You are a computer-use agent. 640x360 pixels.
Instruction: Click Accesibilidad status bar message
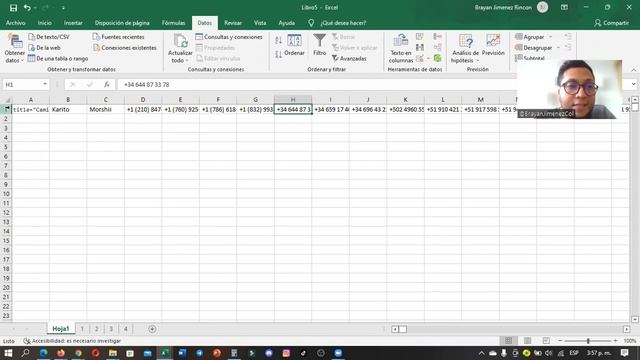pos(72,341)
